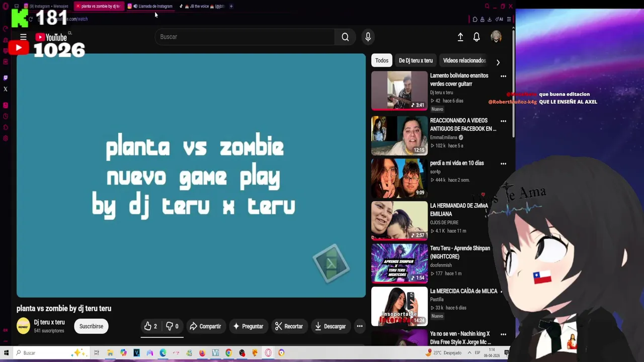Open the taskbar weather 23°C Despejado
Image resolution: width=644 pixels, height=362 pixels.
(x=444, y=353)
